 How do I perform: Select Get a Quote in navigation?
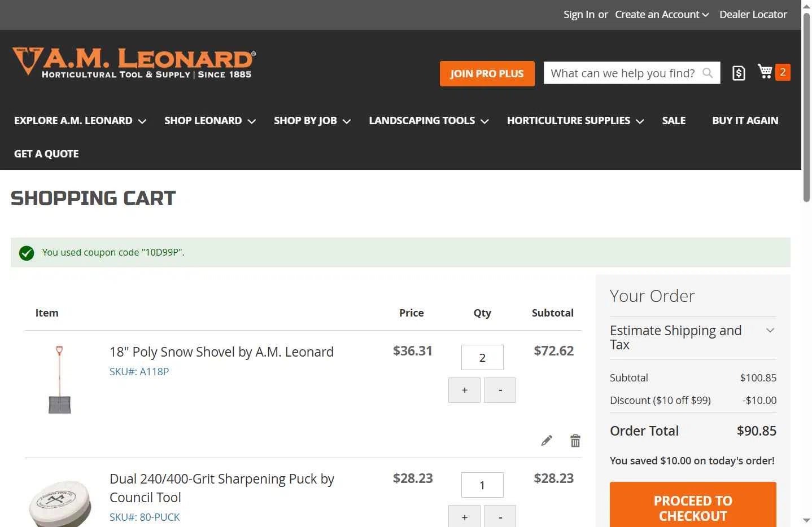(46, 154)
